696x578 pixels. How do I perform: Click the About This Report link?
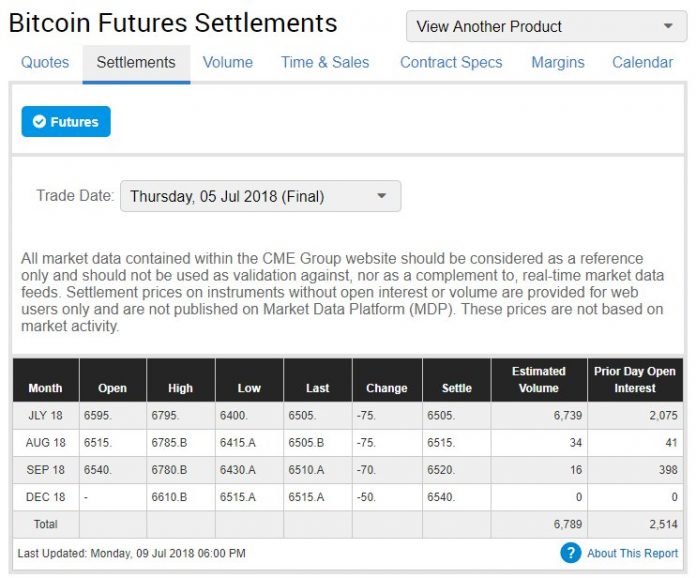[x=632, y=553]
